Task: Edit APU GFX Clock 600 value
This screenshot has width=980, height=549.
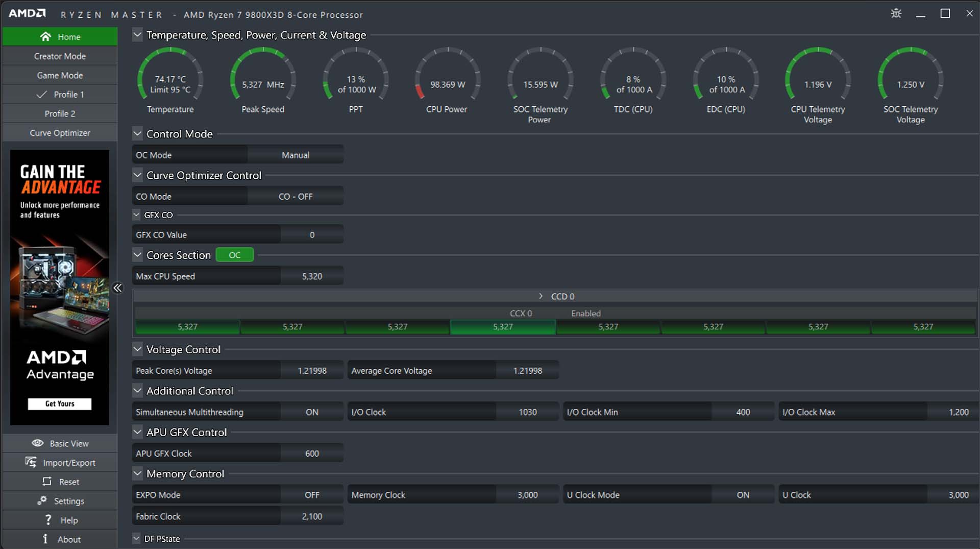Action: point(312,453)
